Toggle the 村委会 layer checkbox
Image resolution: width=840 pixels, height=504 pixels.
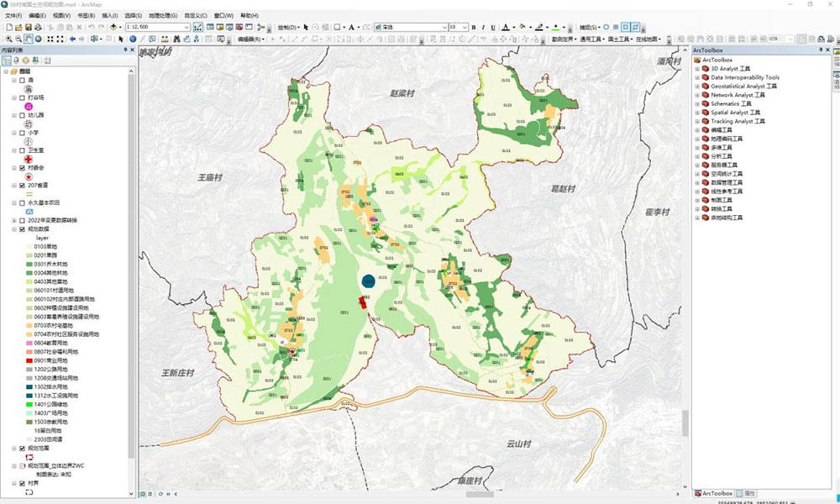click(22, 167)
